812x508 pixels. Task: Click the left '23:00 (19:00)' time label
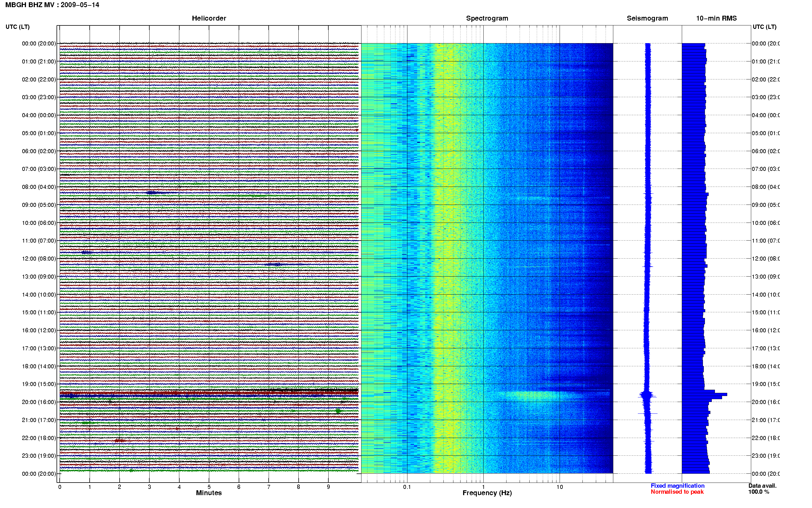coord(39,456)
